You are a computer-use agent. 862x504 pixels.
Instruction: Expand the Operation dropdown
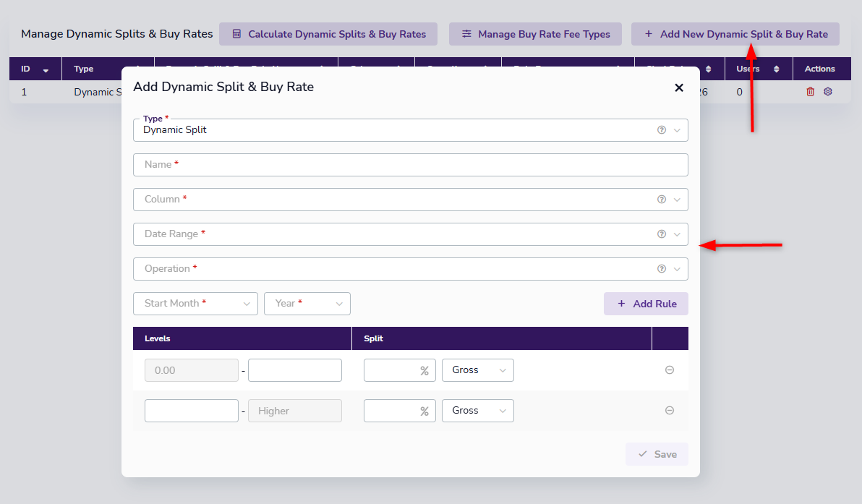point(410,269)
